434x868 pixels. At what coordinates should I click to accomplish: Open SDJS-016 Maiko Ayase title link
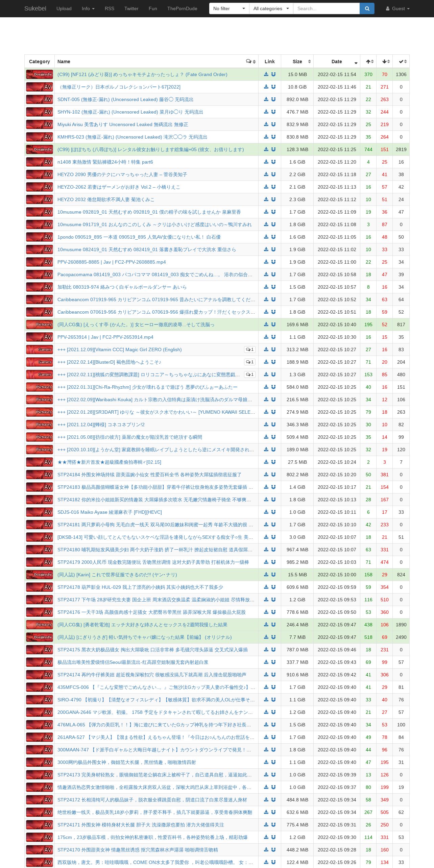coord(110,512)
